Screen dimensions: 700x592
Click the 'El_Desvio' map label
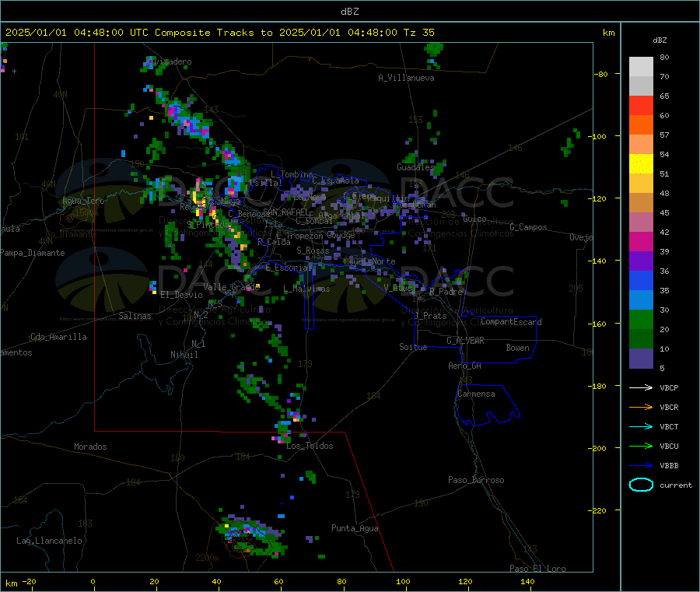click(181, 295)
